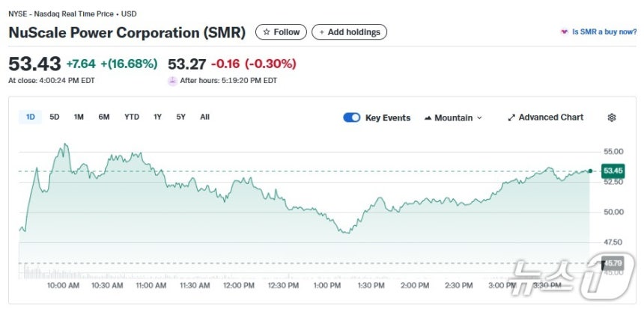Click plus icon in Add holdings

coord(322,32)
